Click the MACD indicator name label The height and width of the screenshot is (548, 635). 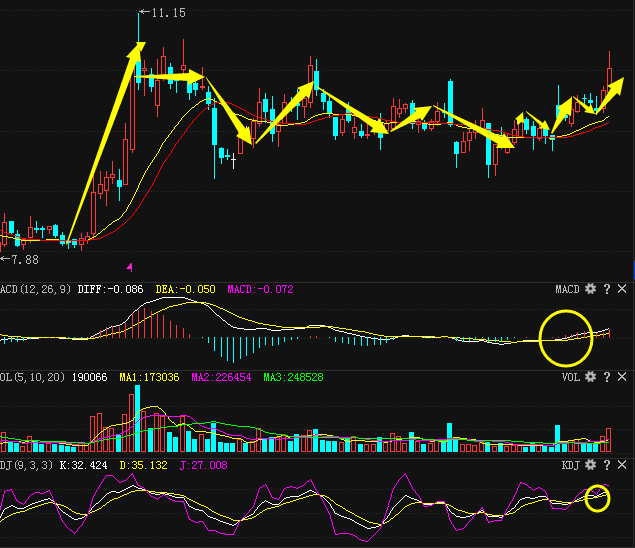coord(567,289)
